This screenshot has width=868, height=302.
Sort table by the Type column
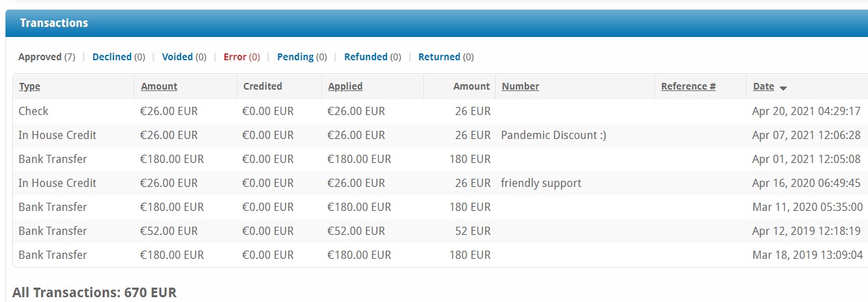(29, 86)
